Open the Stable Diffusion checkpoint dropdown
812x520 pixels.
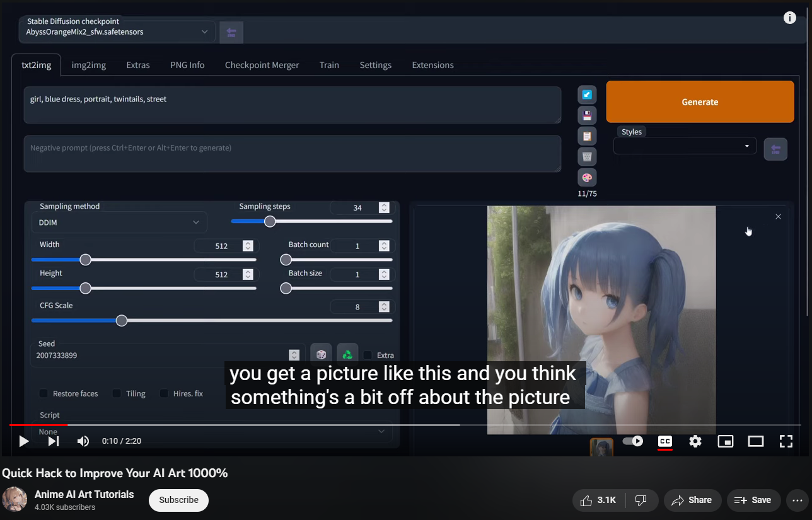117,32
